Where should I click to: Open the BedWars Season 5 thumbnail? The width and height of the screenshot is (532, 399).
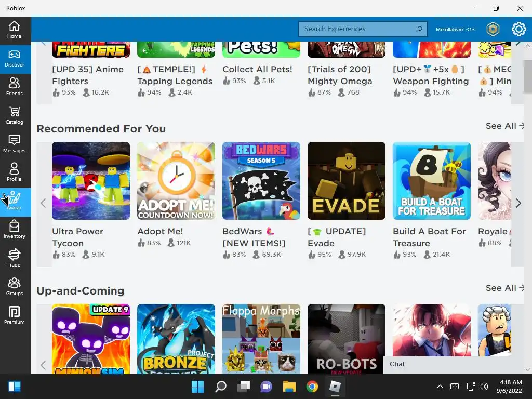click(261, 181)
